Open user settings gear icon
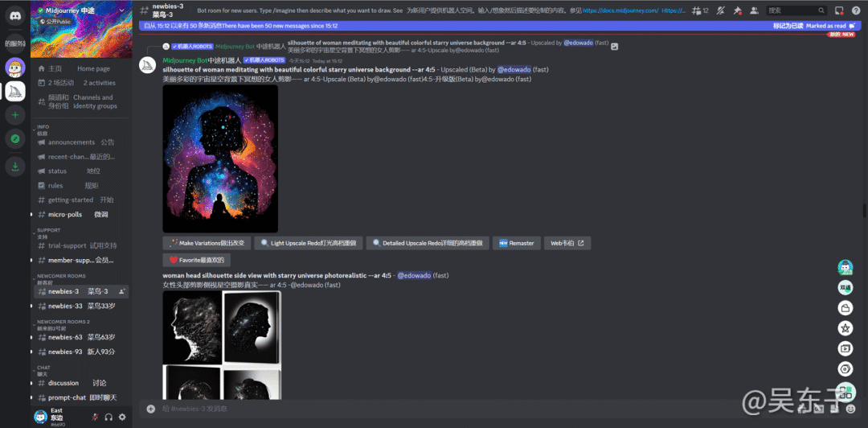The image size is (868, 428). (x=122, y=417)
